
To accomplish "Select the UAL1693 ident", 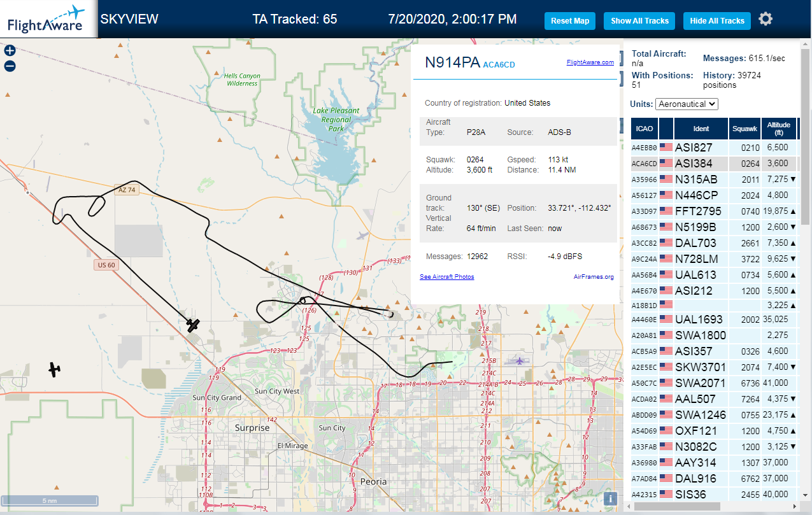I will [x=699, y=319].
